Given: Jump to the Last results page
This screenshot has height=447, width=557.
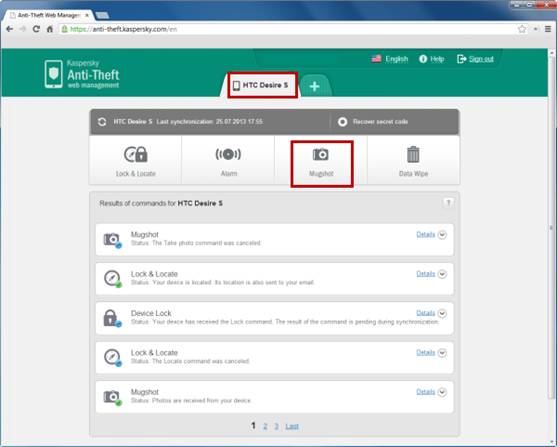Looking at the screenshot, I should click(292, 426).
